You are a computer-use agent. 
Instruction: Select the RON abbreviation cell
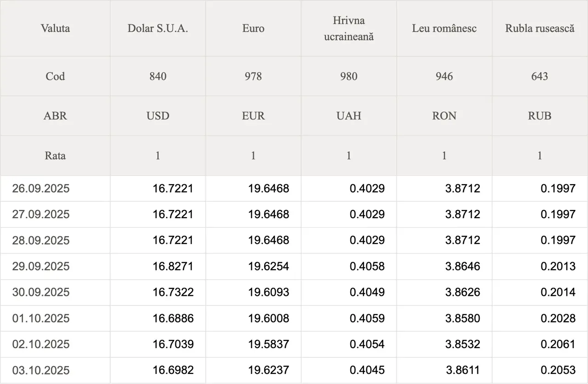click(444, 116)
